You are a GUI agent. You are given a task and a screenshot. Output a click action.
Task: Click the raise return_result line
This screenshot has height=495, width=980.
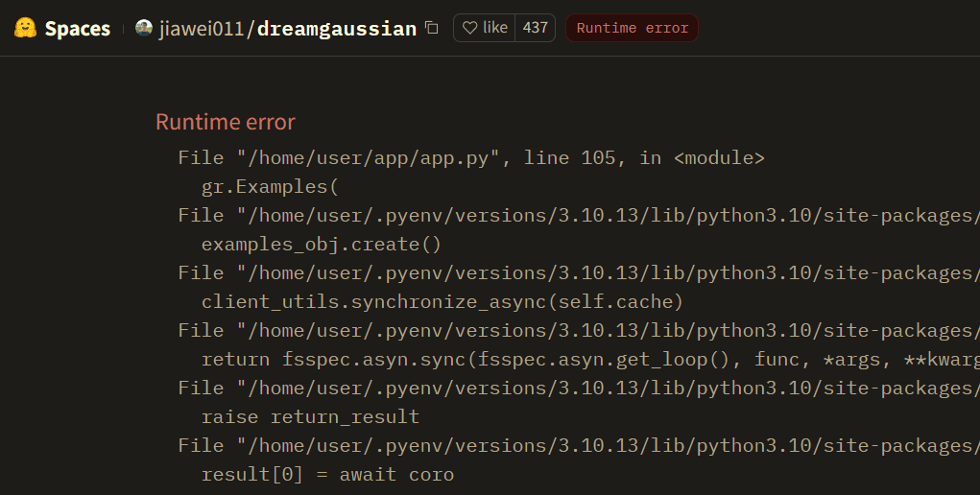(x=310, y=416)
